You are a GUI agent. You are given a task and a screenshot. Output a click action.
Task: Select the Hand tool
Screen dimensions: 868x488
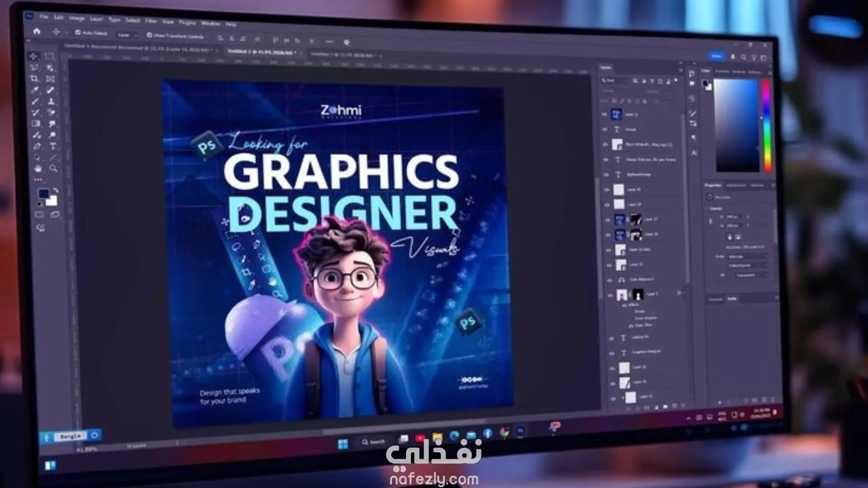point(38,169)
